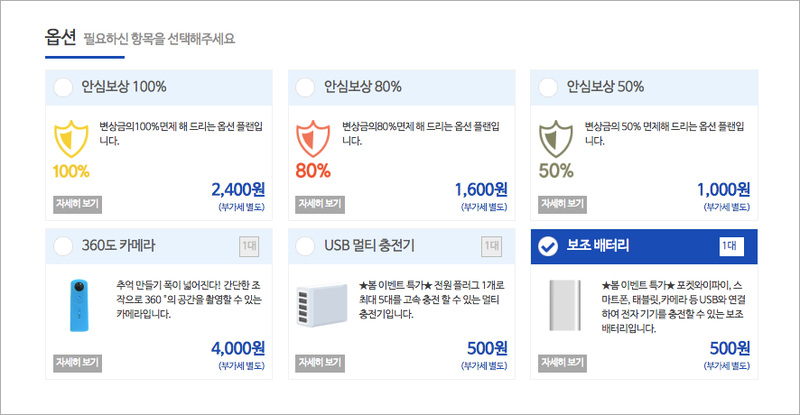Click the USB 멀티 충전기 product image

click(322, 305)
